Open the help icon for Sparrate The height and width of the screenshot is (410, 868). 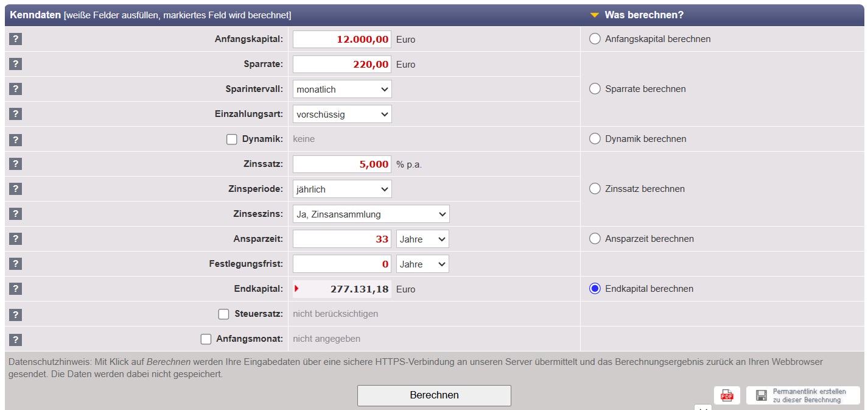16,64
